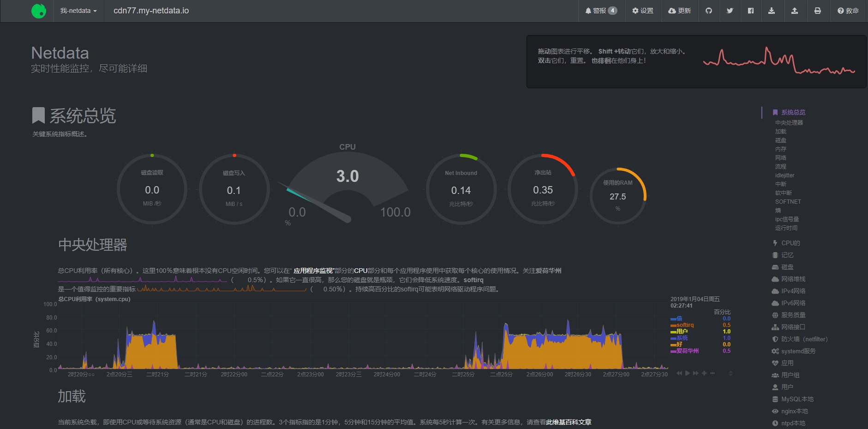
Task: Click the heartbeat icon beside 应用
Action: pos(775,363)
